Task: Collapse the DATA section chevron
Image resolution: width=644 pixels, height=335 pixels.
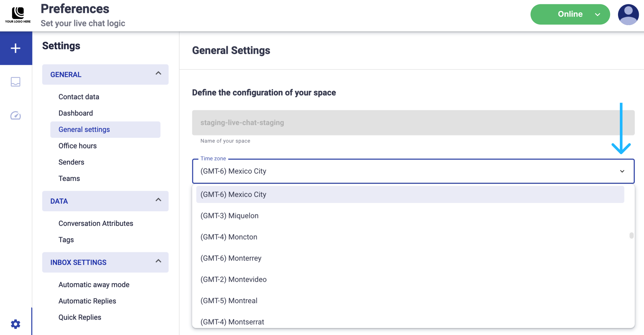Action: 158,200
